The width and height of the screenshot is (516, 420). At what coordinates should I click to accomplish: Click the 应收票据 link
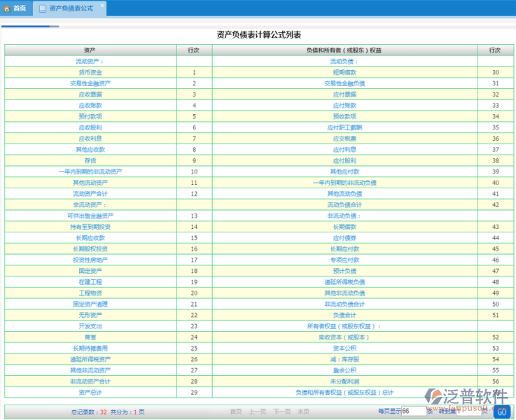pos(90,94)
